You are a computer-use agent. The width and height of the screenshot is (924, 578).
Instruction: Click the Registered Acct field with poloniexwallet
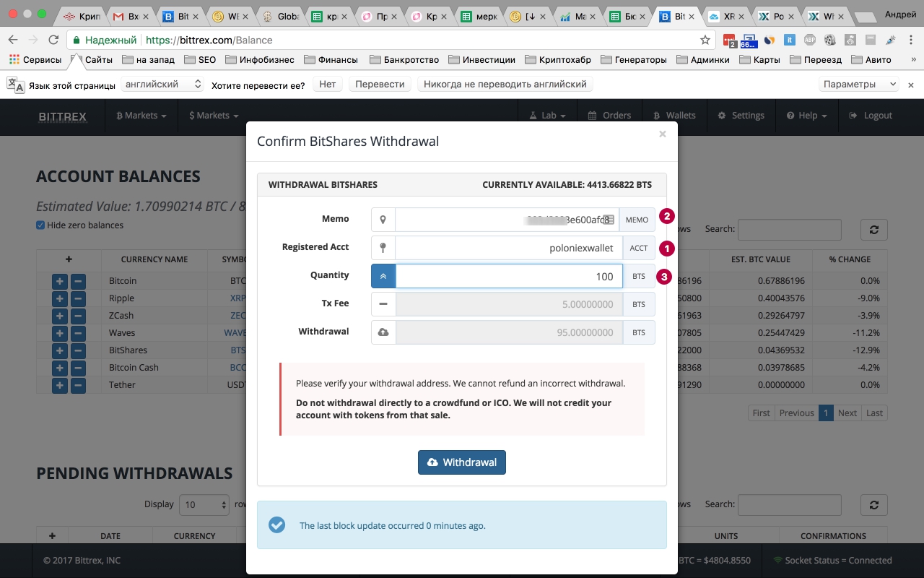[x=509, y=248]
